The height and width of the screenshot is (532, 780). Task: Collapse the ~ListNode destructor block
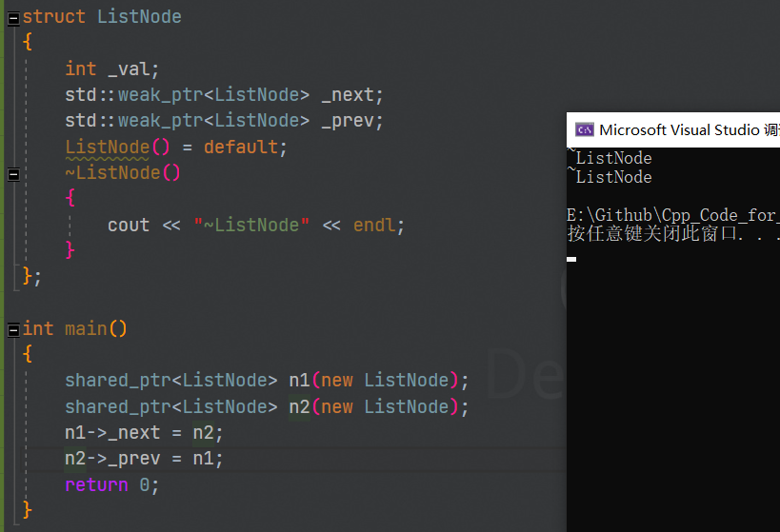click(14, 174)
